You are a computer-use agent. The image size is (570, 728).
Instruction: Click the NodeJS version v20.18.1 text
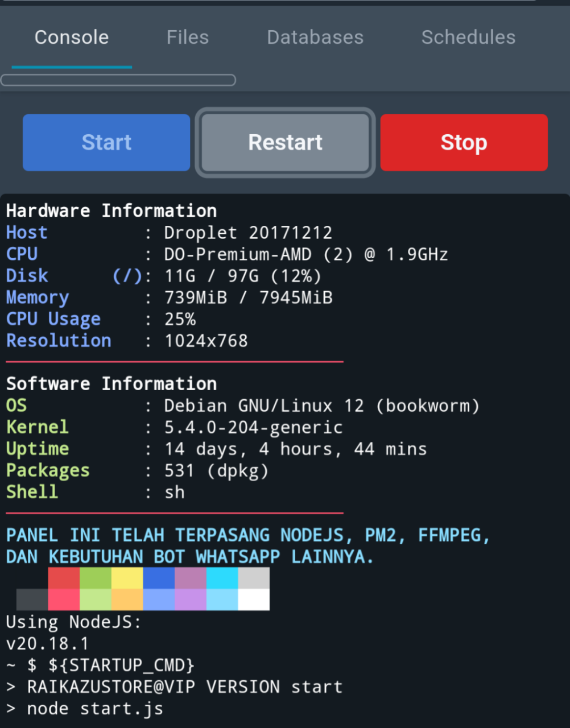[48, 644]
